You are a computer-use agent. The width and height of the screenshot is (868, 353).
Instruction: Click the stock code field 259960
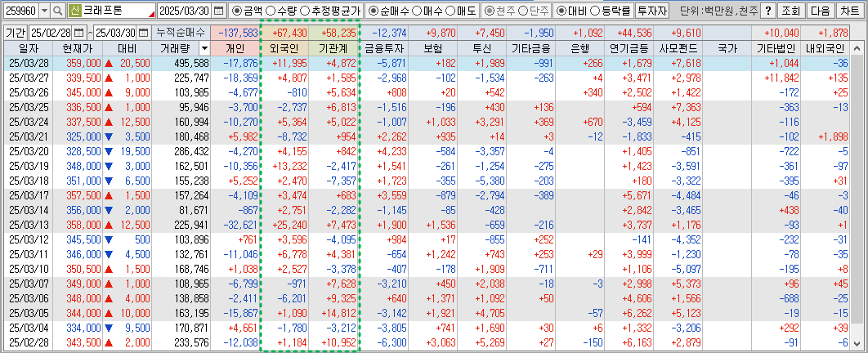point(20,11)
